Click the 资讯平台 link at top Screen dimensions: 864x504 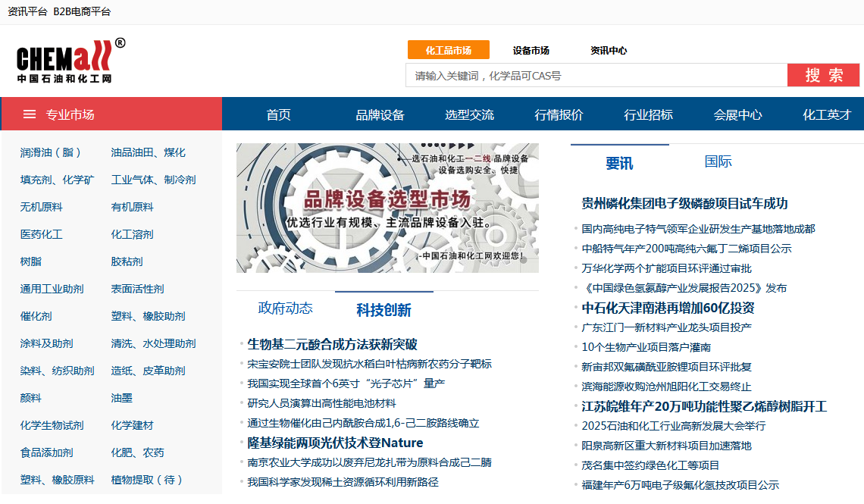tap(27, 11)
